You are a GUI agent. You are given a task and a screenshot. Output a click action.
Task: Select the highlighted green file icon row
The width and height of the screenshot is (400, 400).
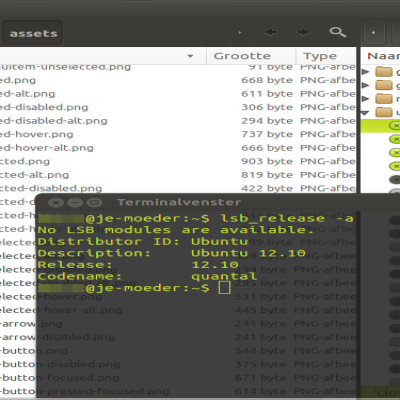click(x=381, y=126)
